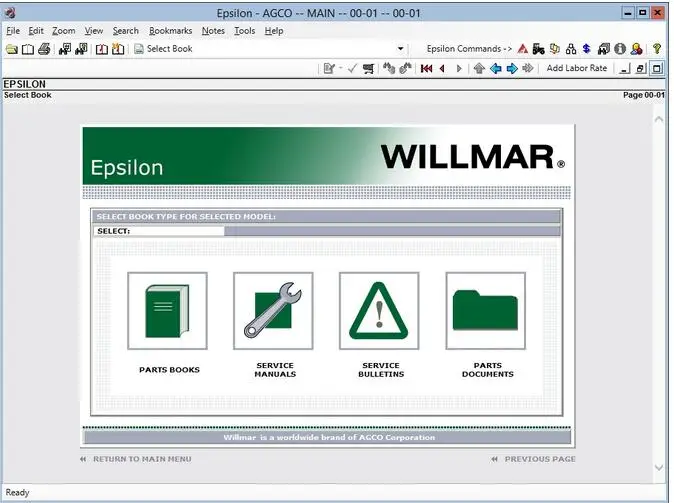
Task: Open the Bookmarks menu
Action: 171,31
